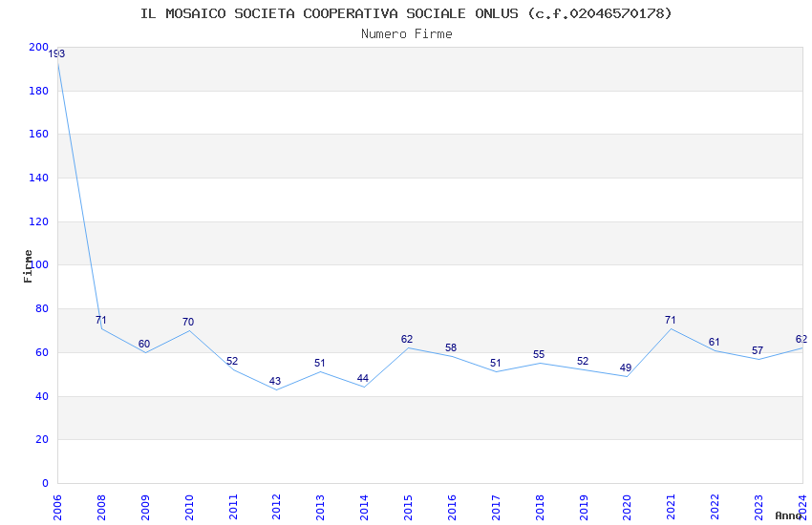Image resolution: width=812 pixels, height=525 pixels.
Task: Click the 140 value on y-axis
Action: 38,178
